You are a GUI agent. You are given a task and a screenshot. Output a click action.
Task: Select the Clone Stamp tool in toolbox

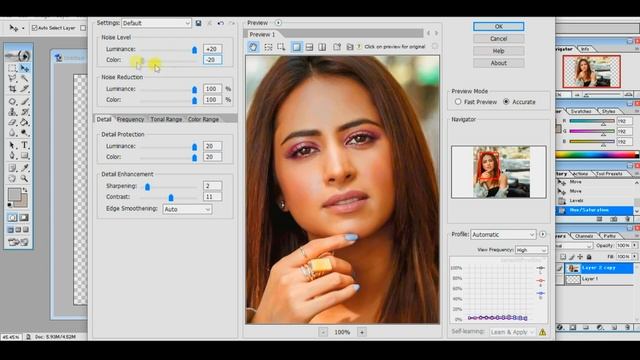click(x=12, y=111)
